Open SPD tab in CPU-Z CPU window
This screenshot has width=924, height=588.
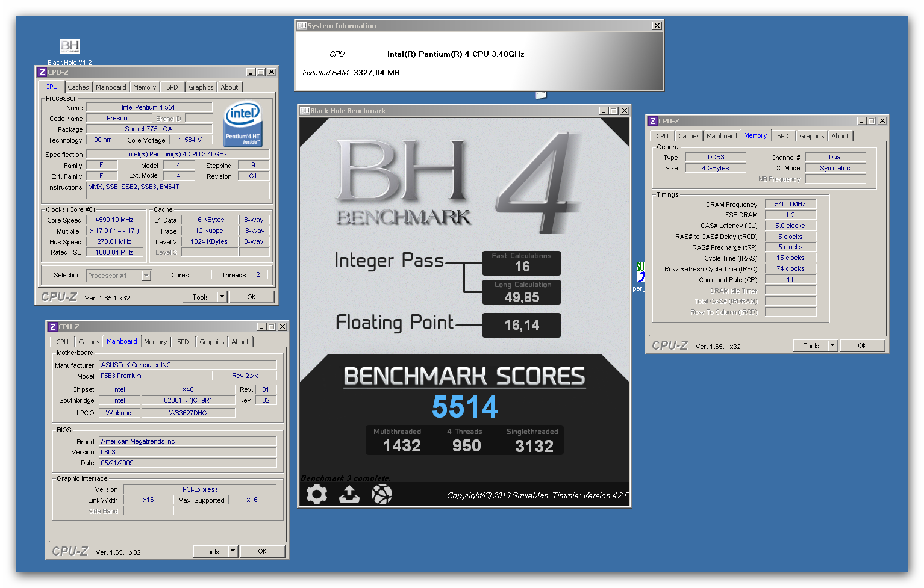tap(172, 87)
